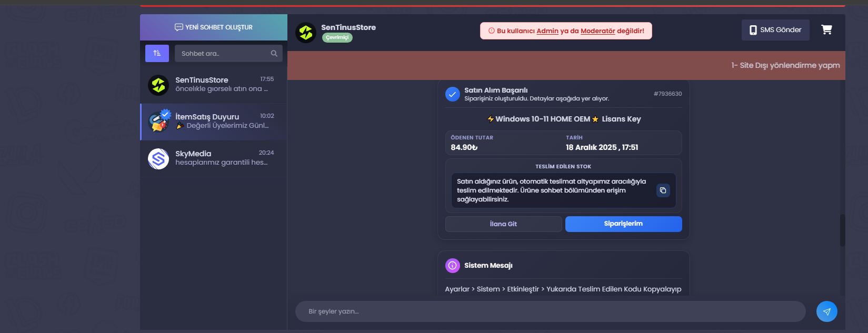Copy the delivered stock text with copy icon
Image resolution: width=868 pixels, height=333 pixels.
pos(663,190)
